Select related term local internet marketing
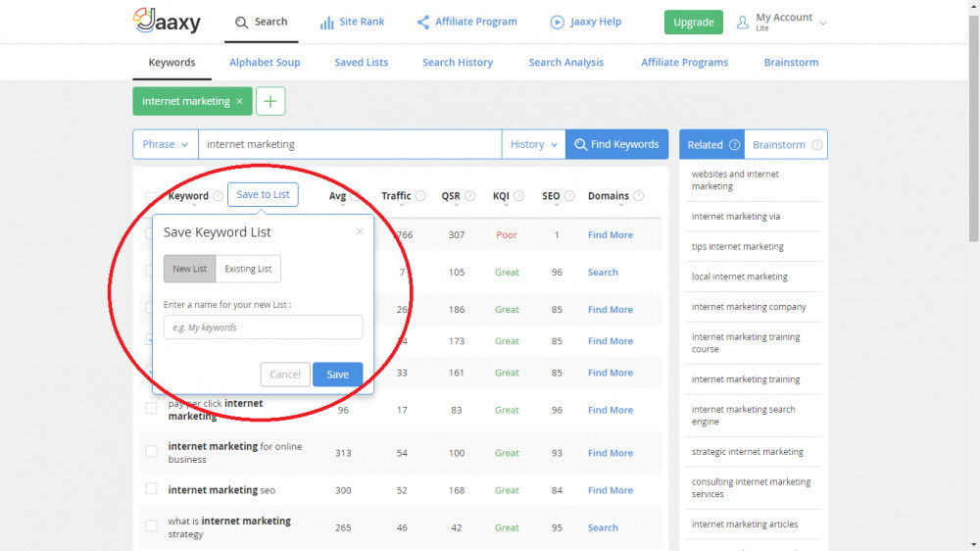 [739, 276]
